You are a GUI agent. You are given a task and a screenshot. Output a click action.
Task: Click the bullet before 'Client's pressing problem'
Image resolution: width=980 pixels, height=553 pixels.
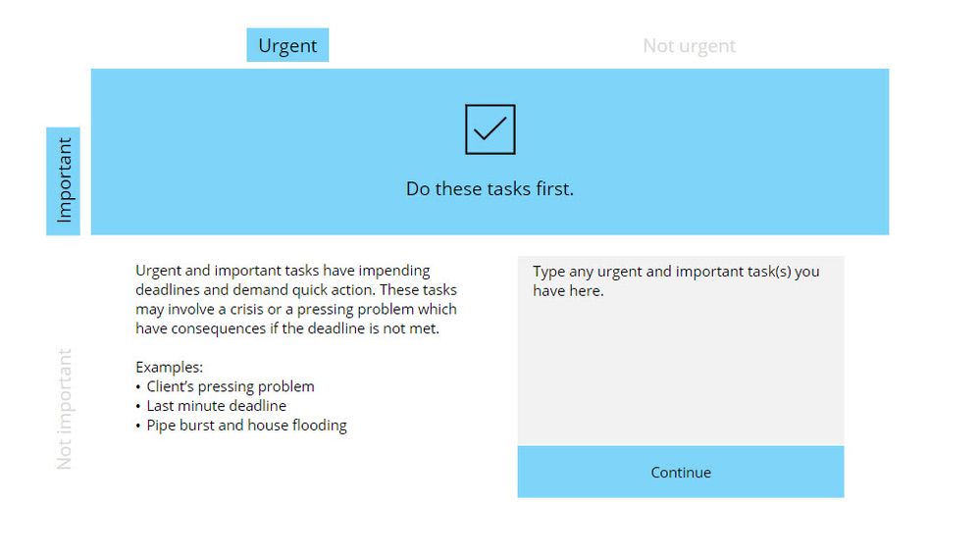pyautogui.click(x=138, y=387)
